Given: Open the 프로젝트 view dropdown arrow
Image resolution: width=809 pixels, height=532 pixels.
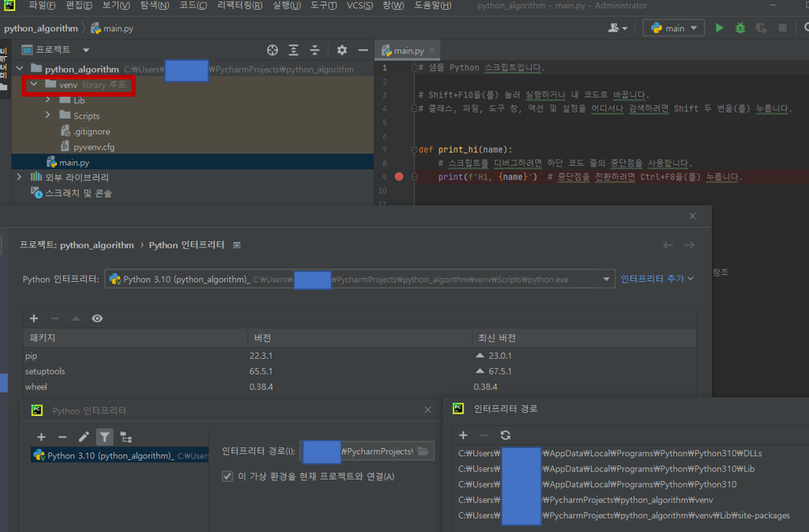Looking at the screenshot, I should pyautogui.click(x=86, y=50).
